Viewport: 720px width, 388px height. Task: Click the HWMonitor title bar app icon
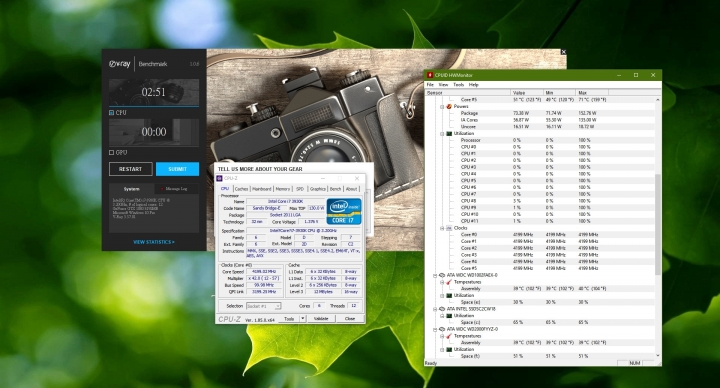tap(430, 75)
